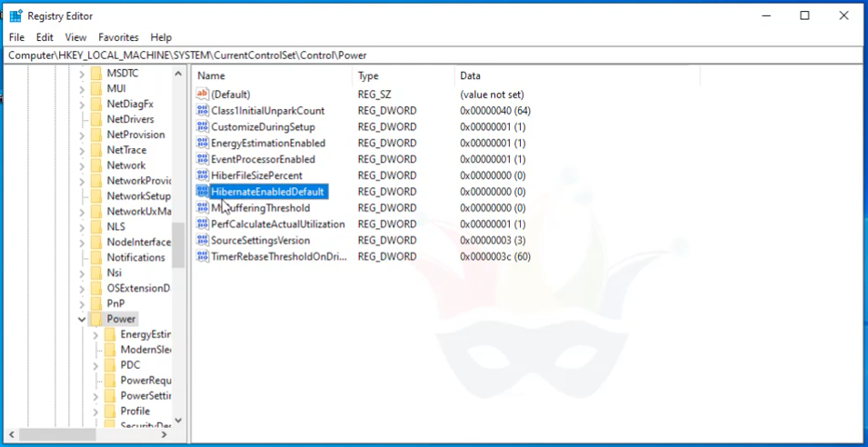This screenshot has width=868, height=447.
Task: Click the 0x0000003c (60) data cell
Action: tap(495, 256)
